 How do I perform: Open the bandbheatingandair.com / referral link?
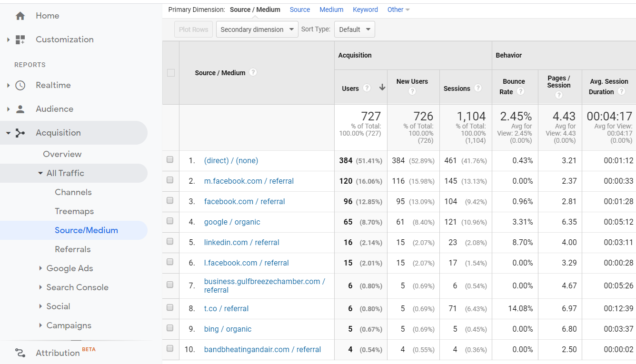click(262, 349)
